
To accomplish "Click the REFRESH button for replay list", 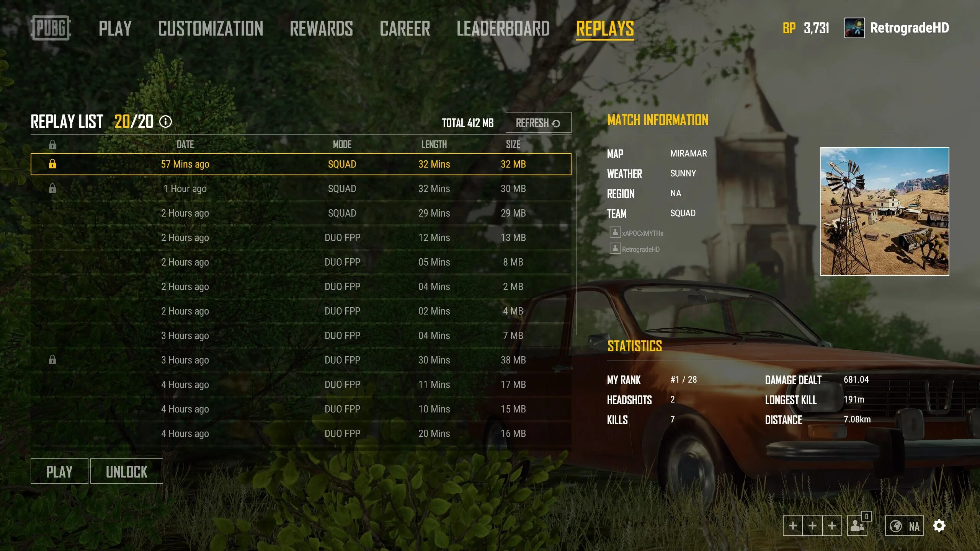I will 538,122.
